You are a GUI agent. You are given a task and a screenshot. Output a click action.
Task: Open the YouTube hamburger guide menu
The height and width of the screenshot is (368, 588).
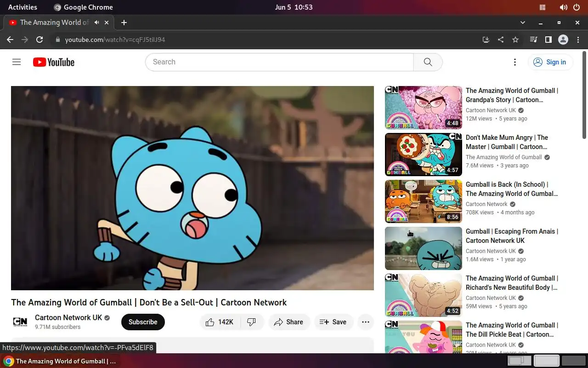tap(17, 62)
